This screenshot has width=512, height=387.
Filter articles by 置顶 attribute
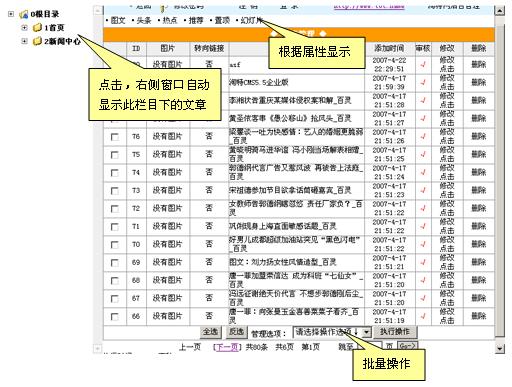point(222,20)
